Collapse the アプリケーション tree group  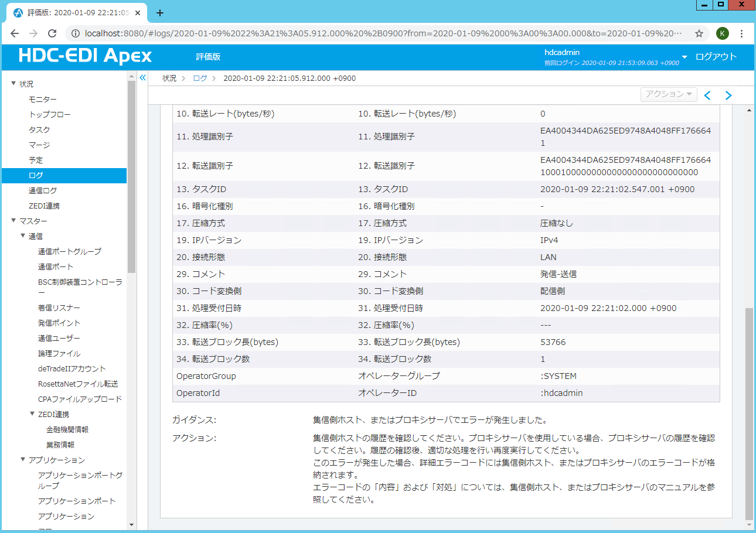click(23, 460)
